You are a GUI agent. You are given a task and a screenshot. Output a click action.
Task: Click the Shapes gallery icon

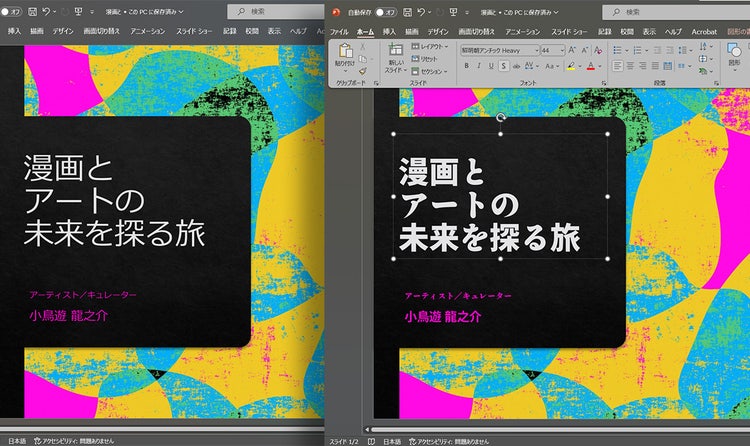click(734, 50)
